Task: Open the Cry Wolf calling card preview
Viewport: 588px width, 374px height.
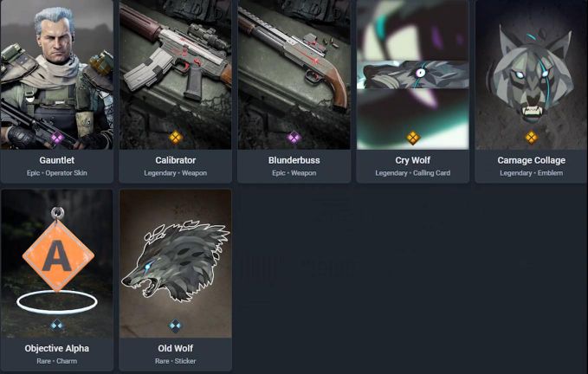Action: 412,74
